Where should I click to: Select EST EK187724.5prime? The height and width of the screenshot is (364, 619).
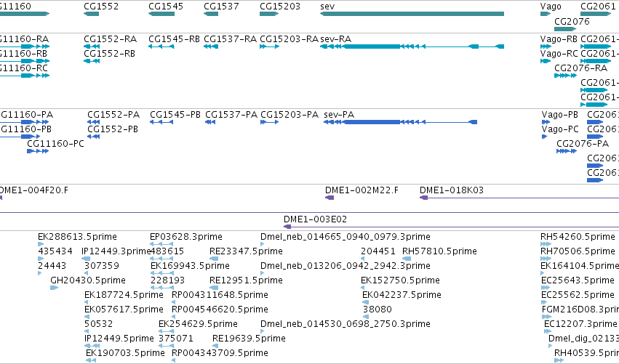(124, 295)
